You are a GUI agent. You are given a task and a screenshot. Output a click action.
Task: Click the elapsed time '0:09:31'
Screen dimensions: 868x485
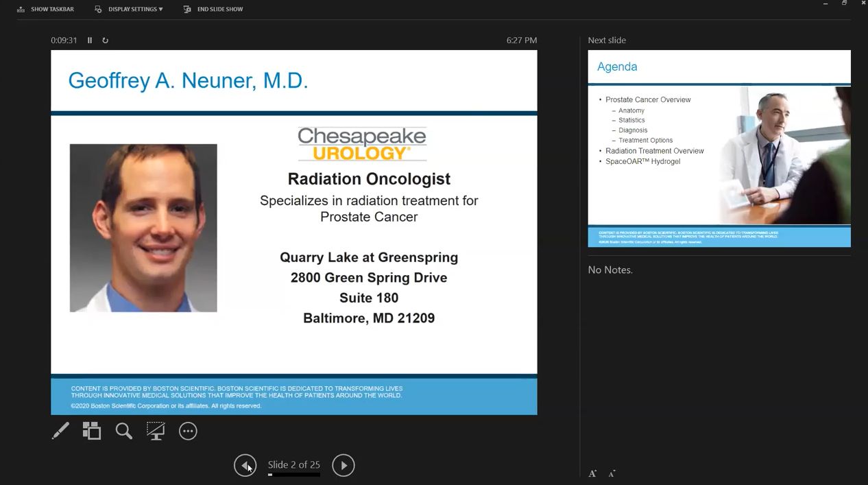point(64,40)
